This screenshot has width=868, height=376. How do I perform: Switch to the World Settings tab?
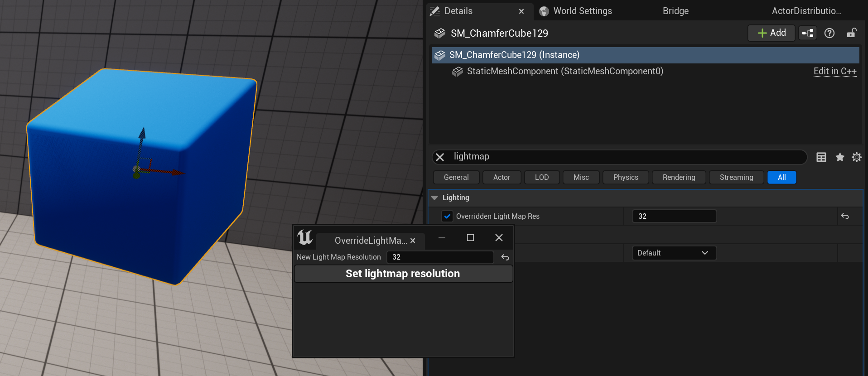583,11
